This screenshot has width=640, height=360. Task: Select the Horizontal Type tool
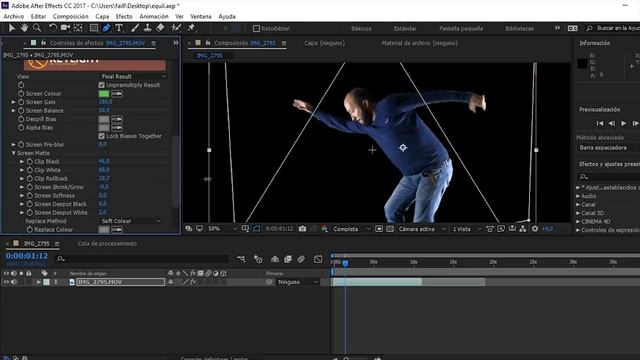(x=119, y=28)
